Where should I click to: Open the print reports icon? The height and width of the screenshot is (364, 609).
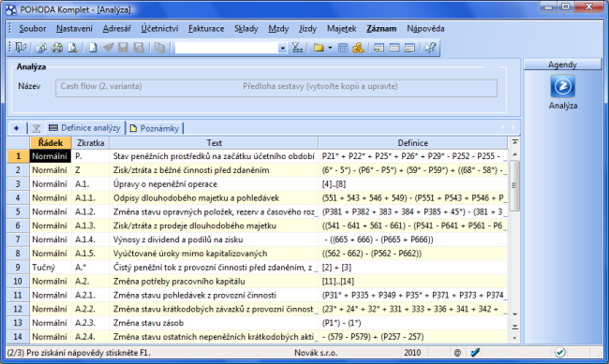point(41,48)
